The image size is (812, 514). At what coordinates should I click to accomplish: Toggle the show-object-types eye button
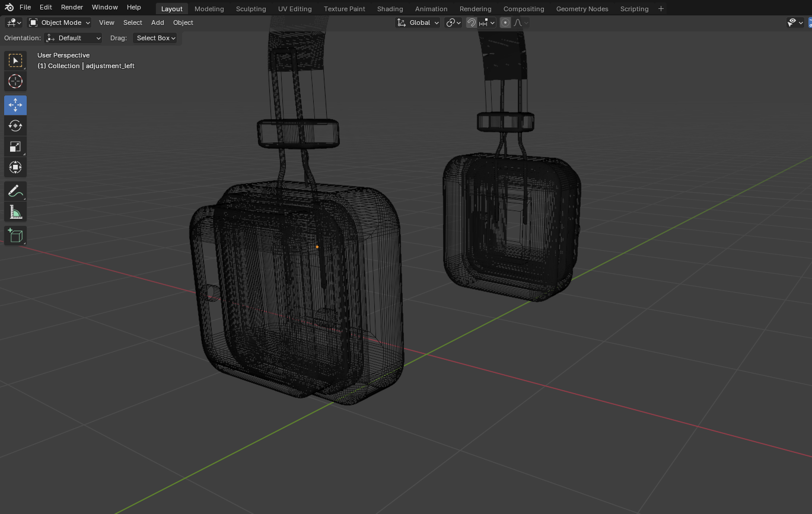792,22
